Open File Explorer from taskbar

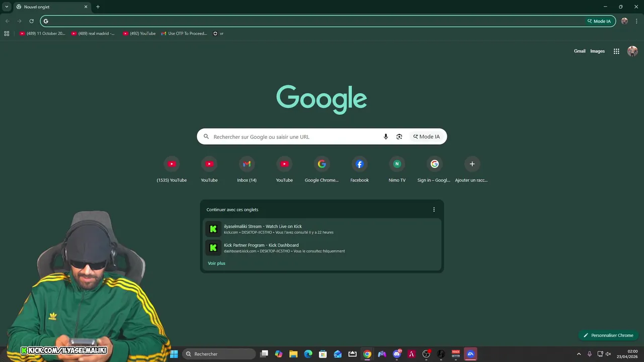pyautogui.click(x=293, y=354)
